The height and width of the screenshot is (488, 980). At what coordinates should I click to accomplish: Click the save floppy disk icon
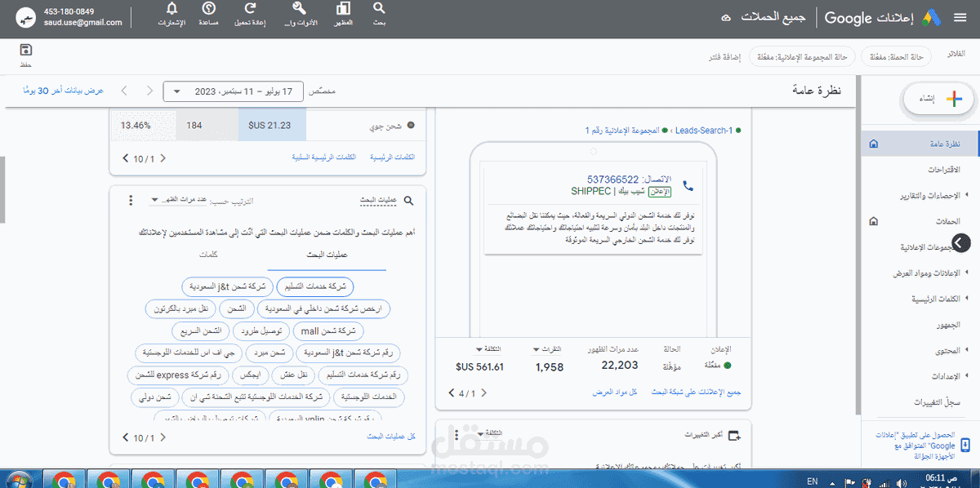pos(25,50)
